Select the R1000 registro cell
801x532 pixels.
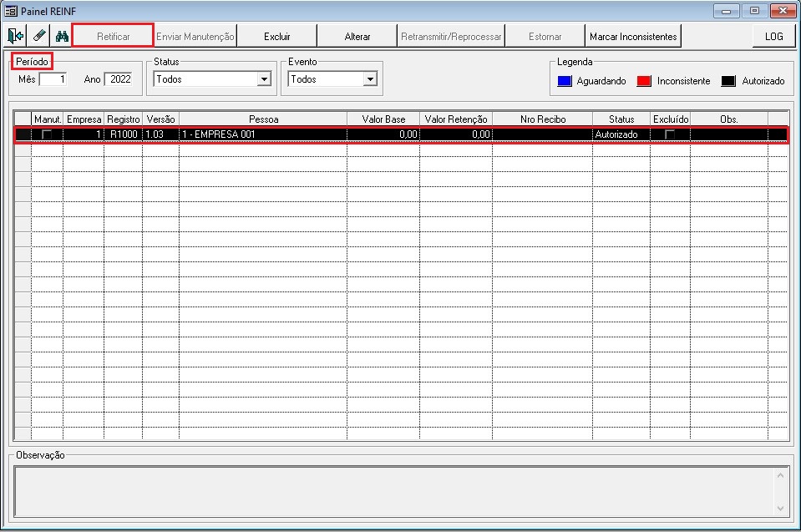coord(123,134)
